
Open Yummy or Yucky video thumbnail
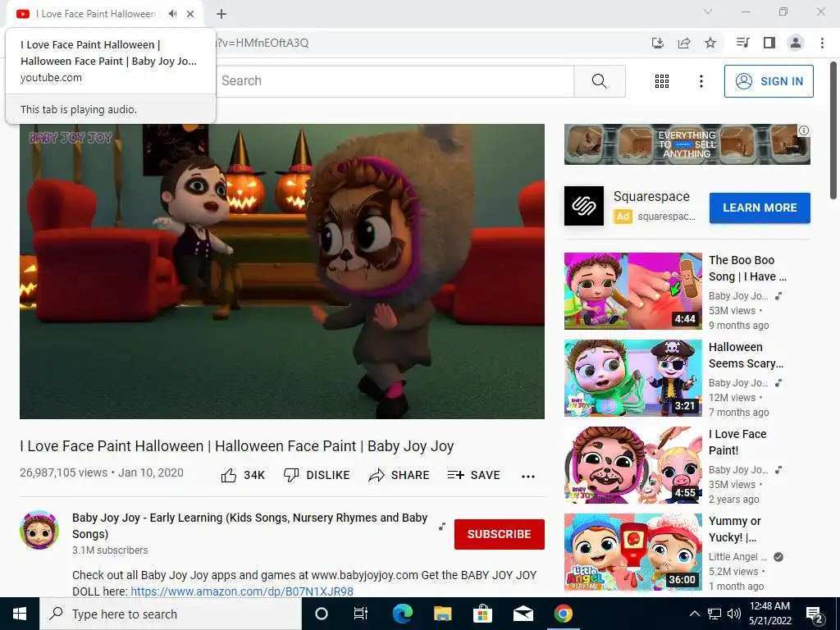point(632,552)
